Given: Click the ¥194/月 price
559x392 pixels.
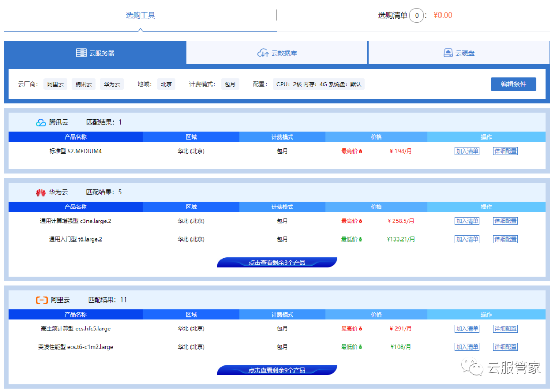Looking at the screenshot, I should pos(401,152).
